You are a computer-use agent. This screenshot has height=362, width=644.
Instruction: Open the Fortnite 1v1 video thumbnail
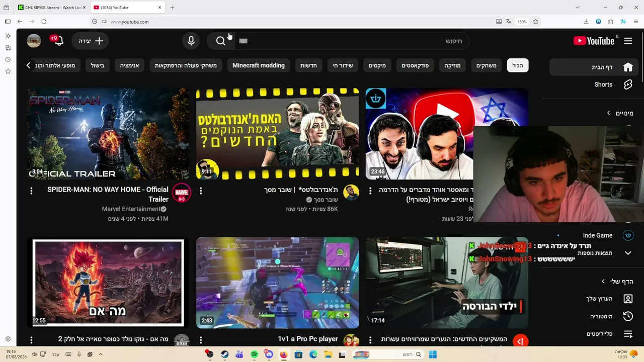coord(277,283)
